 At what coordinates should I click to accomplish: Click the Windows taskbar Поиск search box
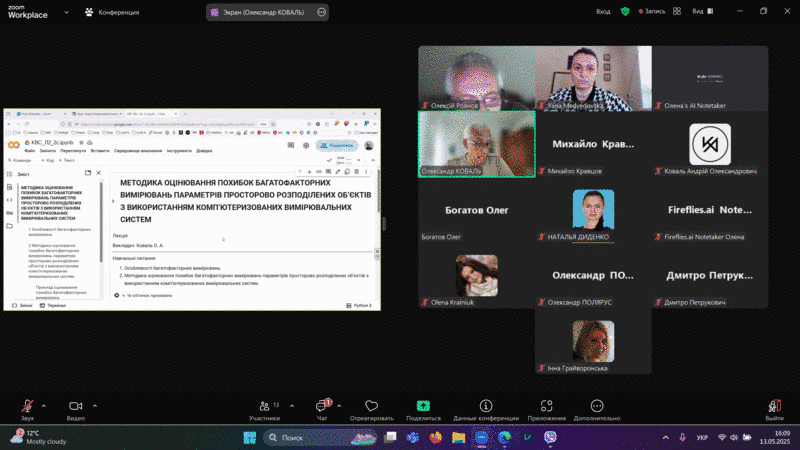[310, 438]
